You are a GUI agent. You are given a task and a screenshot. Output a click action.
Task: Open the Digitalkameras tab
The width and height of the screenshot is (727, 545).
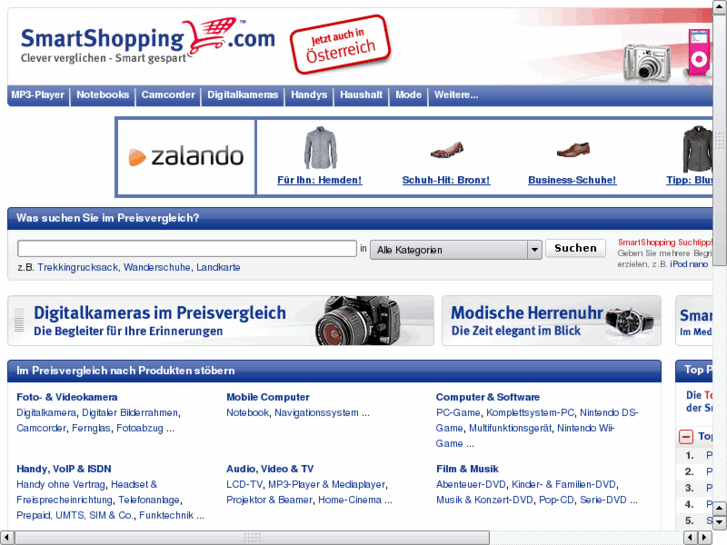tap(242, 95)
